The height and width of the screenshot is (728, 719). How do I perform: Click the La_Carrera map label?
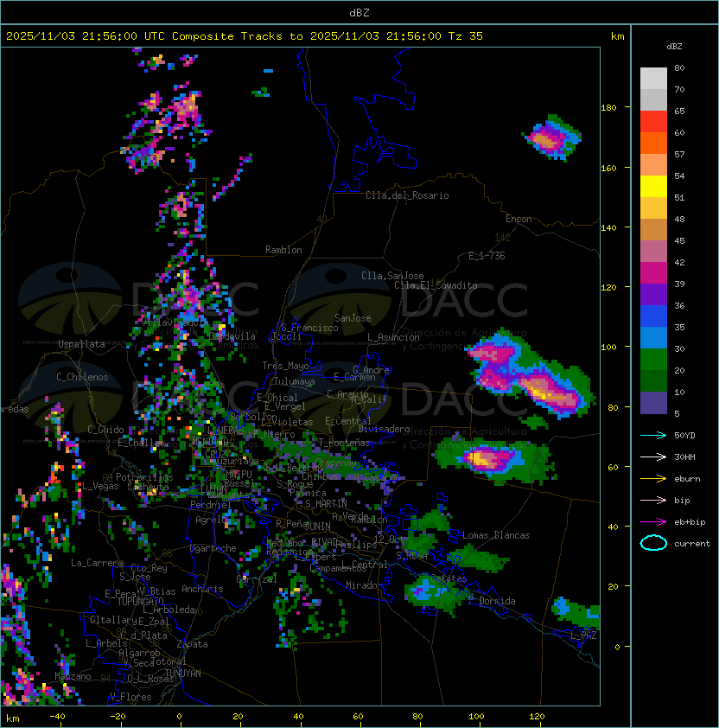click(97, 563)
